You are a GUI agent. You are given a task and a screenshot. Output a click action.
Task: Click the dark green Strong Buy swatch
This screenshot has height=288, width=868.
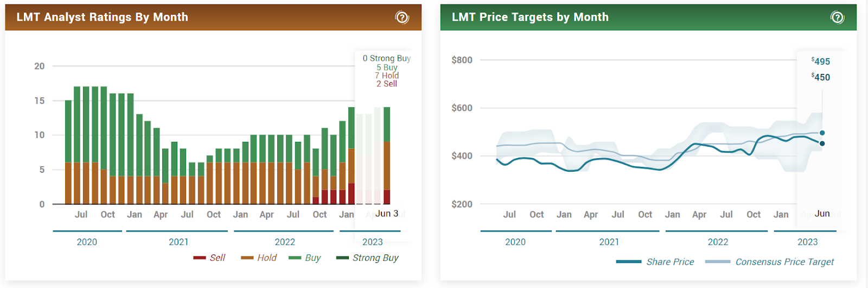[x=342, y=258]
